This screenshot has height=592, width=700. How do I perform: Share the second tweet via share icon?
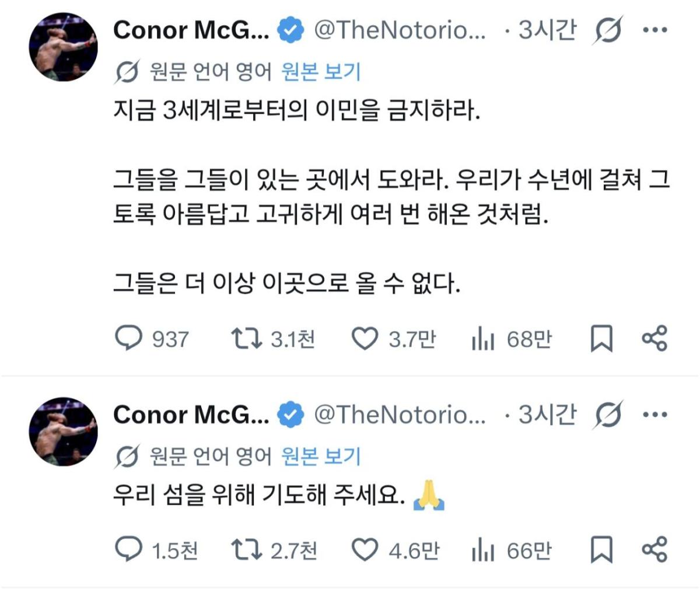pyautogui.click(x=654, y=549)
